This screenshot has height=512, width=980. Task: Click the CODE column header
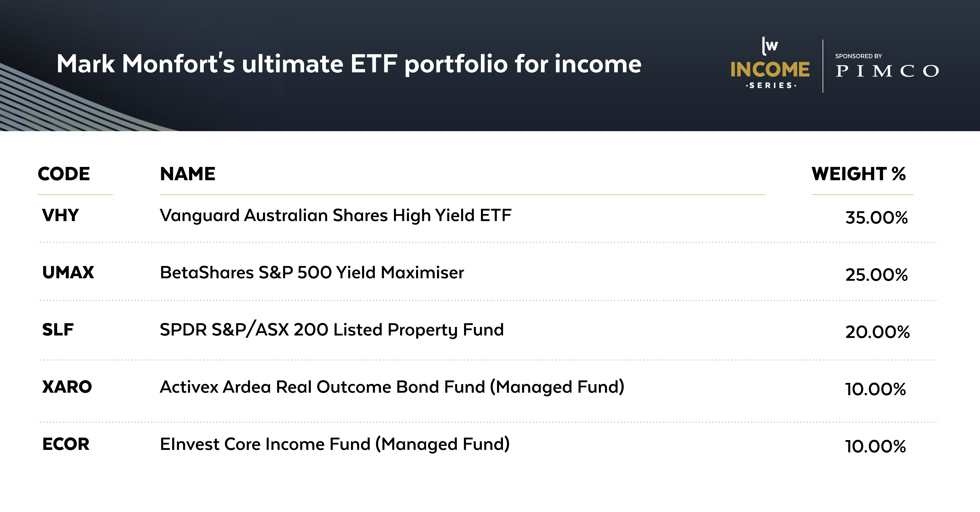(63, 174)
